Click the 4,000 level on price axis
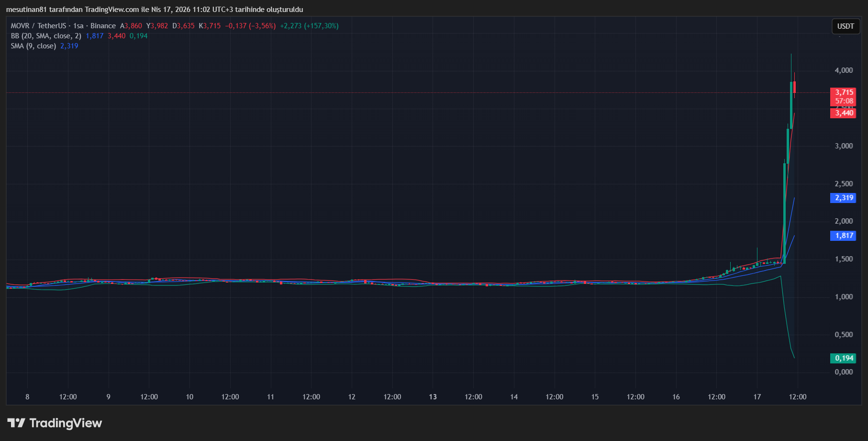Image resolution: width=868 pixels, height=441 pixels. point(844,70)
